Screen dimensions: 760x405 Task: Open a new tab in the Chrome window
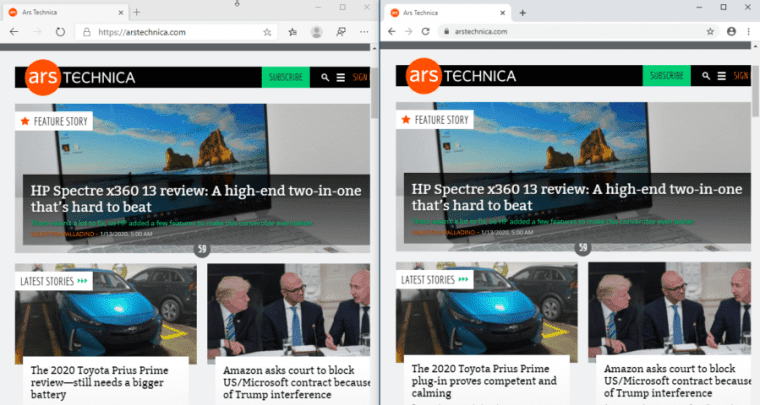[522, 13]
